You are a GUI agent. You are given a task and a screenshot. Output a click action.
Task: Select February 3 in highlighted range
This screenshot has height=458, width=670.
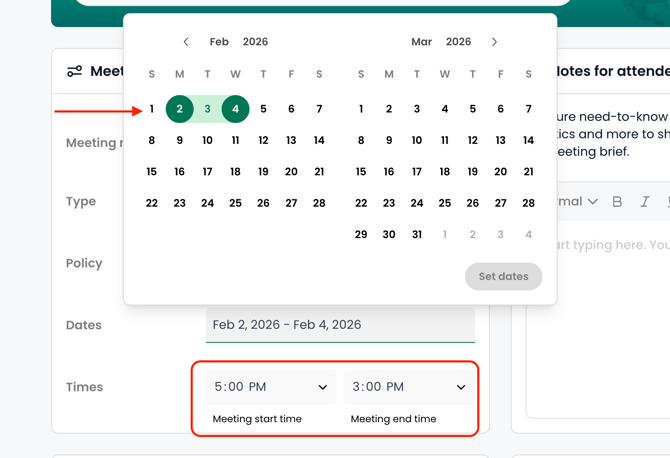point(208,109)
